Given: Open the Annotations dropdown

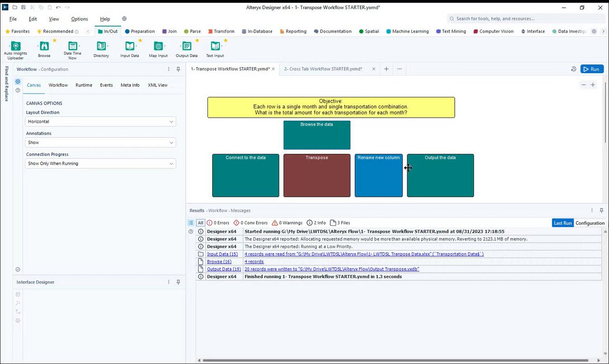Looking at the screenshot, I should click(100, 143).
